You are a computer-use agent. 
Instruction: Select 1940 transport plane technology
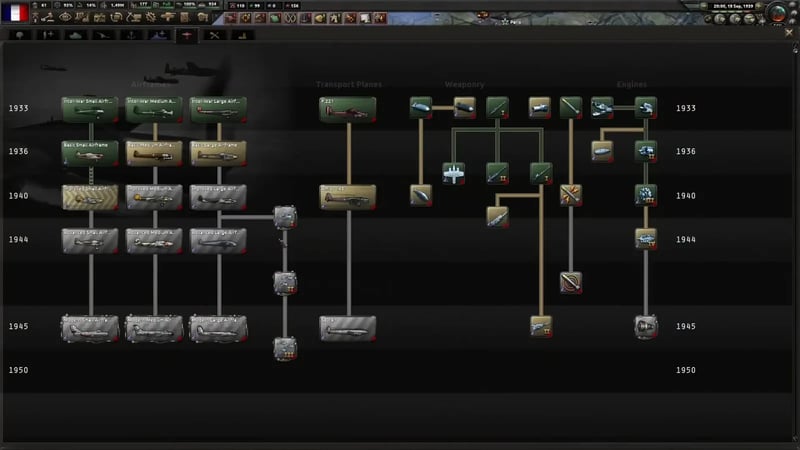(x=347, y=197)
